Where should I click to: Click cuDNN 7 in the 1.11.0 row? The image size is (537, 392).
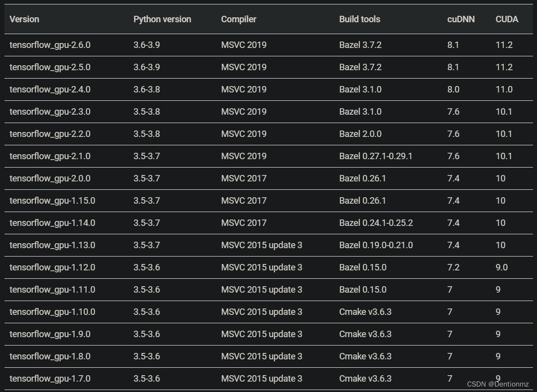pyautogui.click(x=450, y=290)
